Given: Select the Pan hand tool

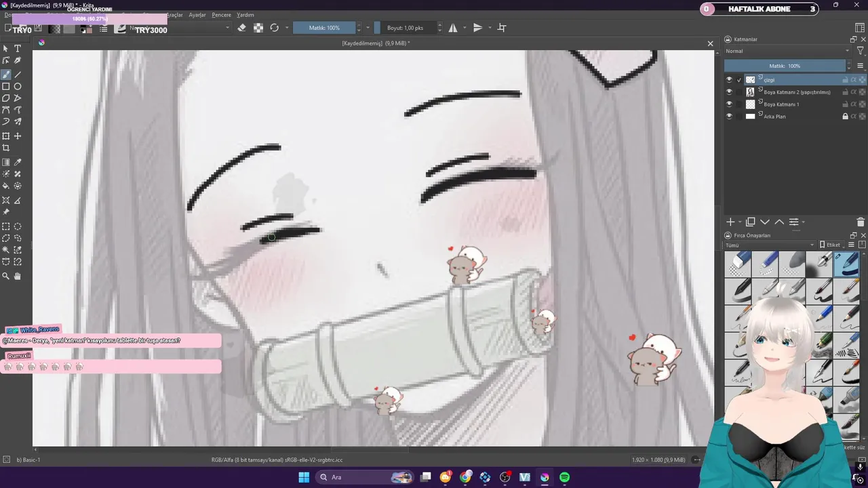Looking at the screenshot, I should coord(18,276).
